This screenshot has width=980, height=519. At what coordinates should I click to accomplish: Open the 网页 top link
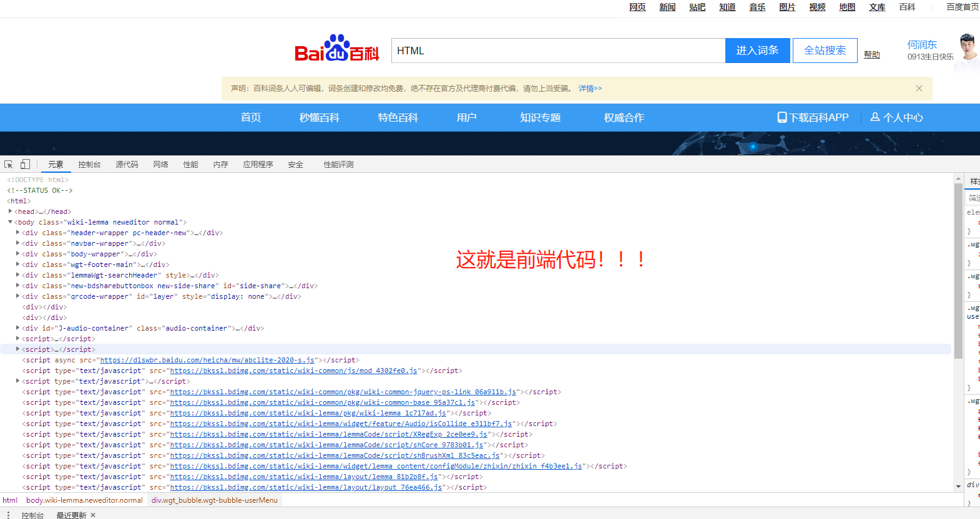tap(637, 7)
